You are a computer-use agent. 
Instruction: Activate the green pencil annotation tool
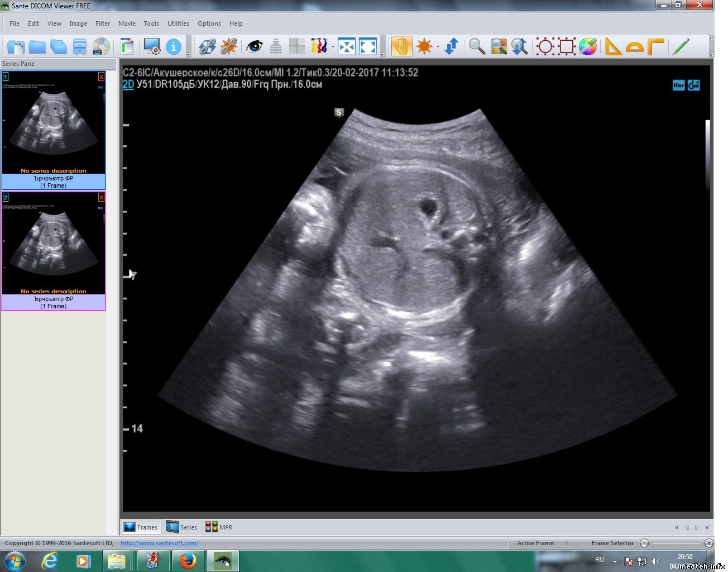(681, 46)
